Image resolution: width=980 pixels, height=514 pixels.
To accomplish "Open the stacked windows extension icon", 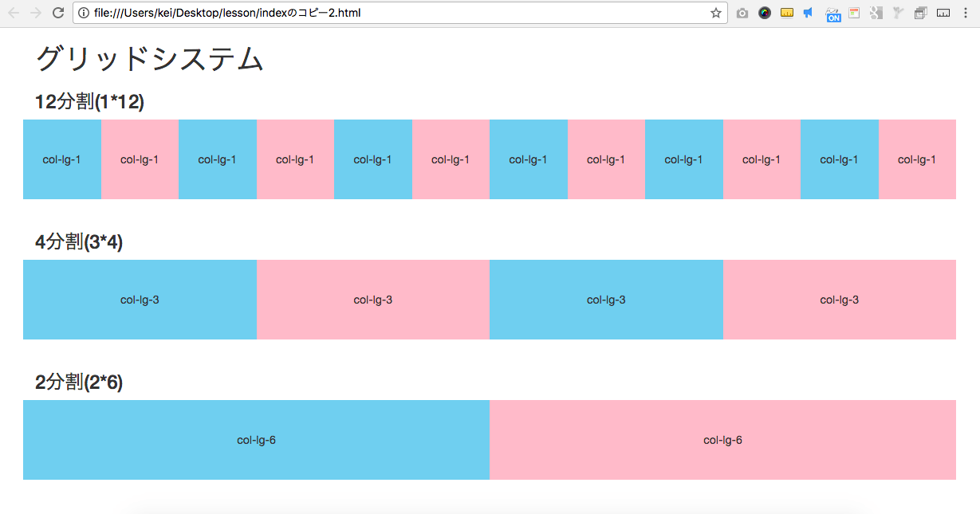I will [x=919, y=13].
